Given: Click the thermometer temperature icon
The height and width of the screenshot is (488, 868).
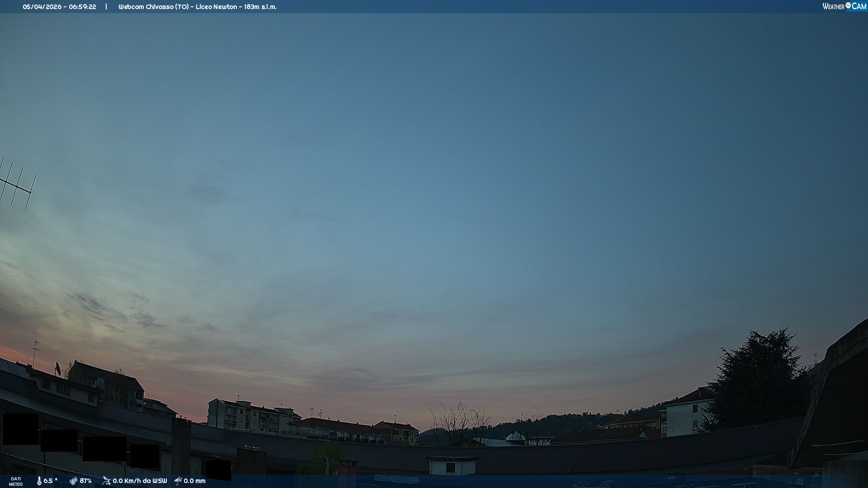Looking at the screenshot, I should [39, 481].
